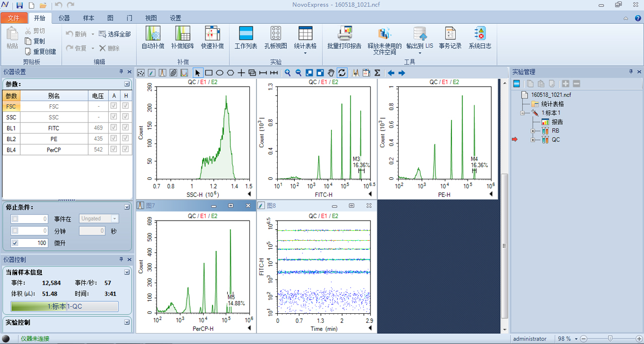Viewport: 644px width, 344px height.
Task: Create a contour plot from plot toolbar
Action: point(173,73)
